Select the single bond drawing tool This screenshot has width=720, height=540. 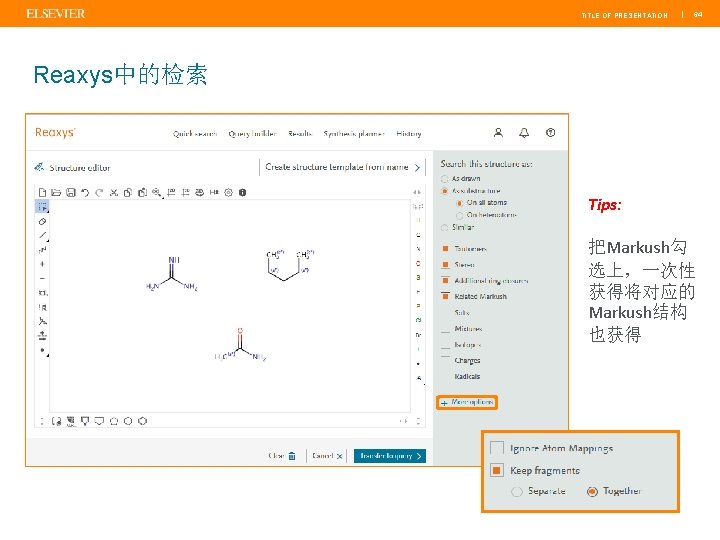(x=43, y=236)
